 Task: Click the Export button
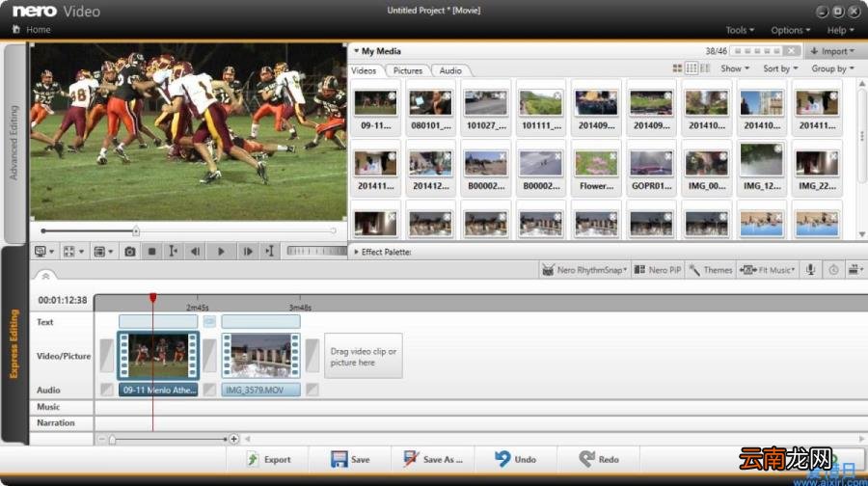pyautogui.click(x=268, y=459)
